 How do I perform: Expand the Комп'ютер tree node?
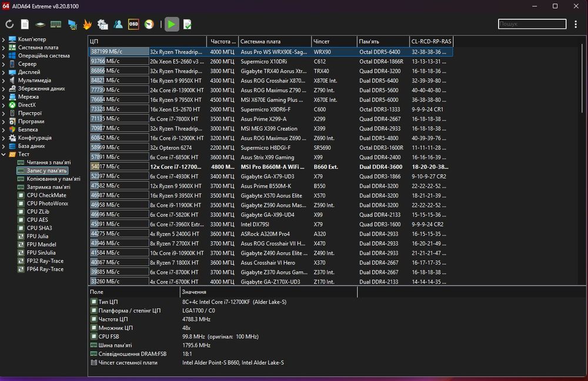click(4, 39)
